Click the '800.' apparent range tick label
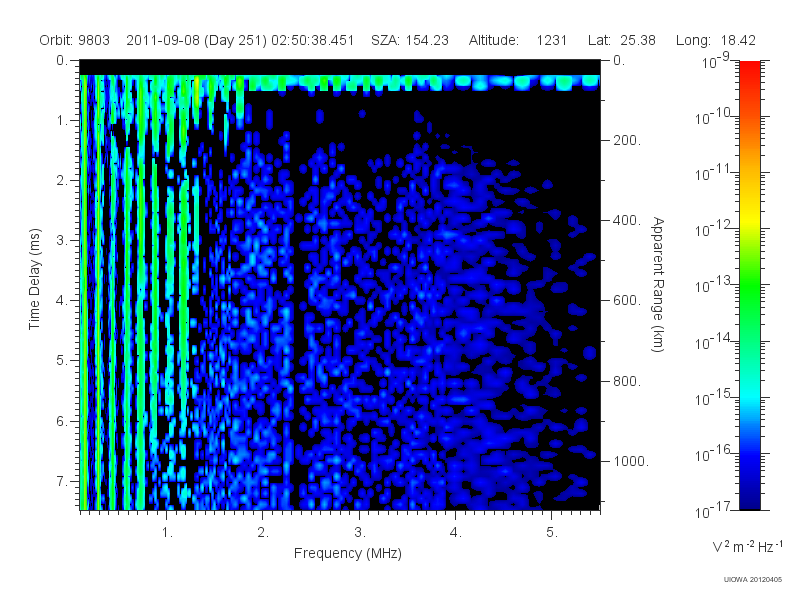800x600 pixels. pyautogui.click(x=627, y=381)
